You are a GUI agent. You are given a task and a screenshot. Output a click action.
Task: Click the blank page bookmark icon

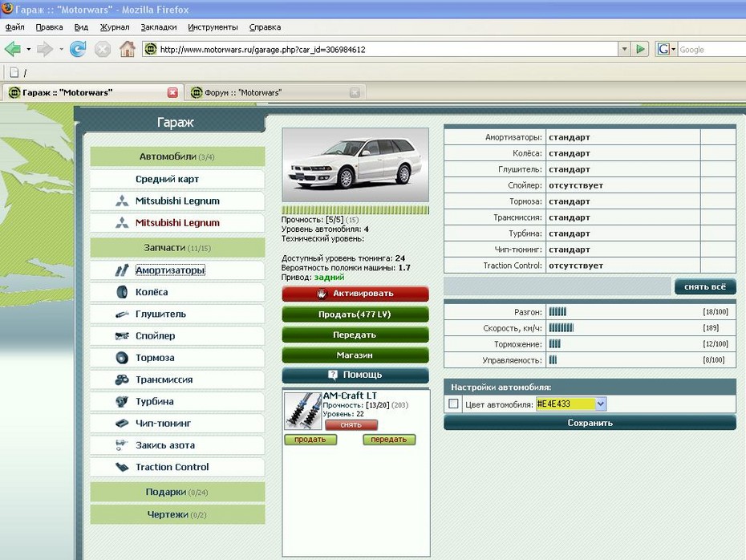(x=14, y=72)
